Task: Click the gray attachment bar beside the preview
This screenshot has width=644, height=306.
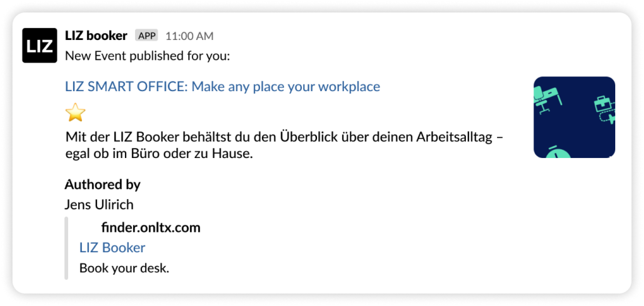Action: pos(66,248)
